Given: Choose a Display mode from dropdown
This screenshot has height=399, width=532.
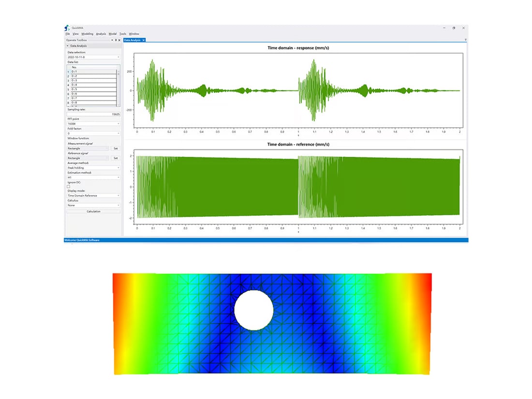Looking at the screenshot, I should coord(93,195).
